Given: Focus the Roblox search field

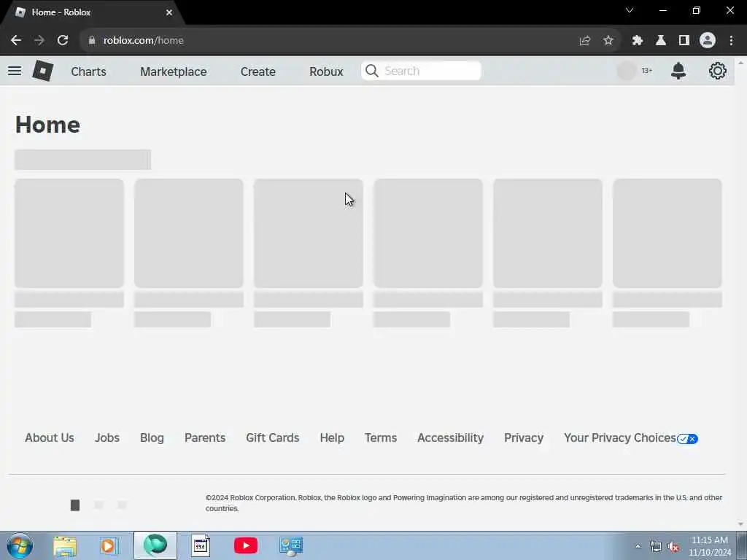Looking at the screenshot, I should (x=421, y=71).
